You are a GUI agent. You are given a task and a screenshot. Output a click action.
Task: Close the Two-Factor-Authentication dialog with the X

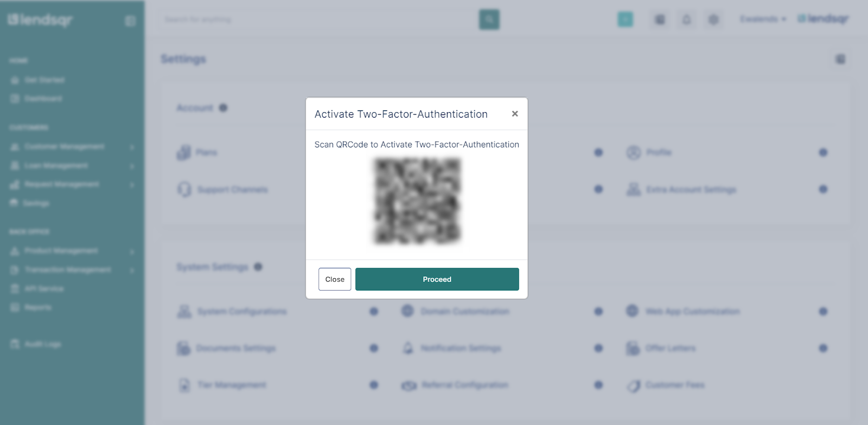[x=515, y=113]
